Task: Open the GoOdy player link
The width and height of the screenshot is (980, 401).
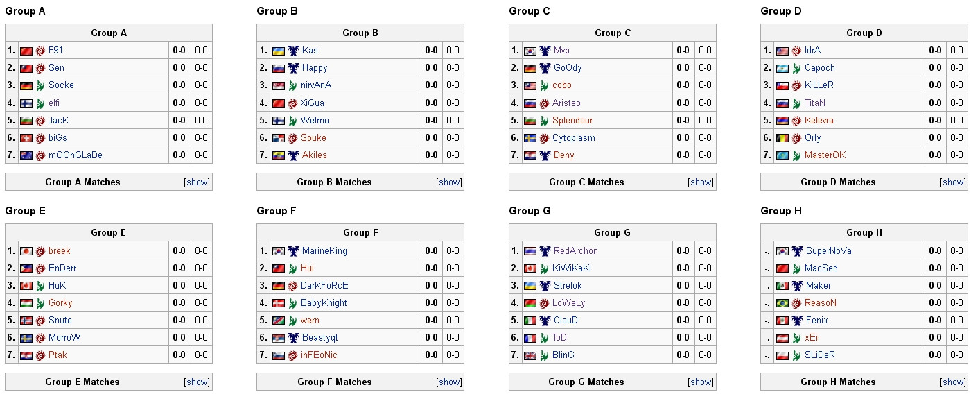Action: coord(568,68)
